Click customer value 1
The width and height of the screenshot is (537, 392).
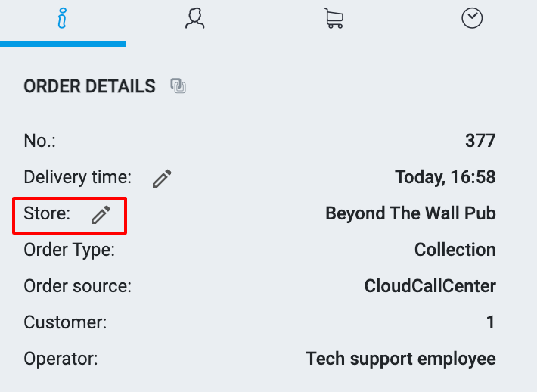[490, 322]
